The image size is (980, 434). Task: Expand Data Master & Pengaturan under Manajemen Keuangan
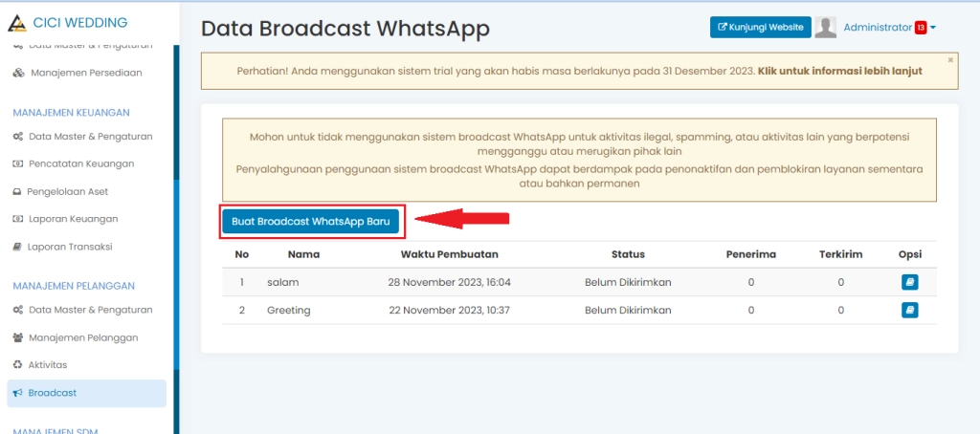90,137
